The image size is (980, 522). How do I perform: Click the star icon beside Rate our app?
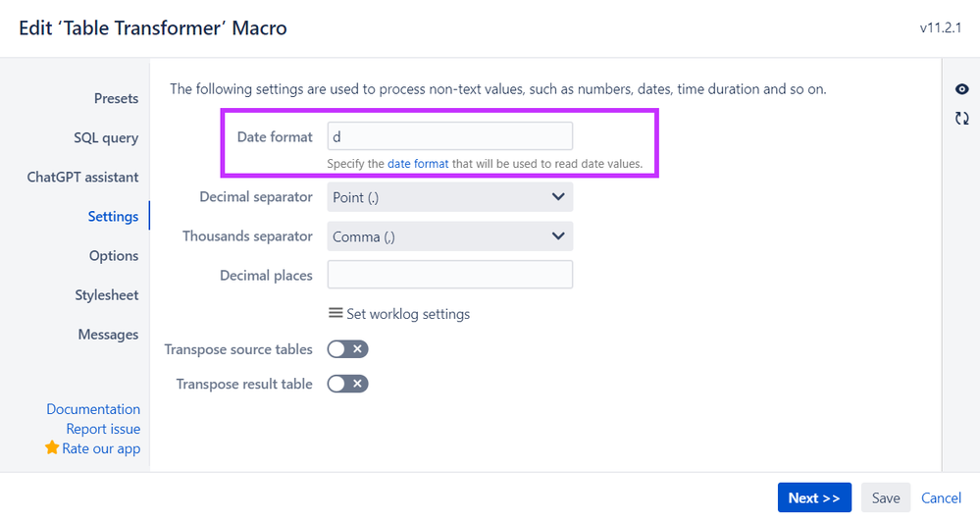(52, 447)
